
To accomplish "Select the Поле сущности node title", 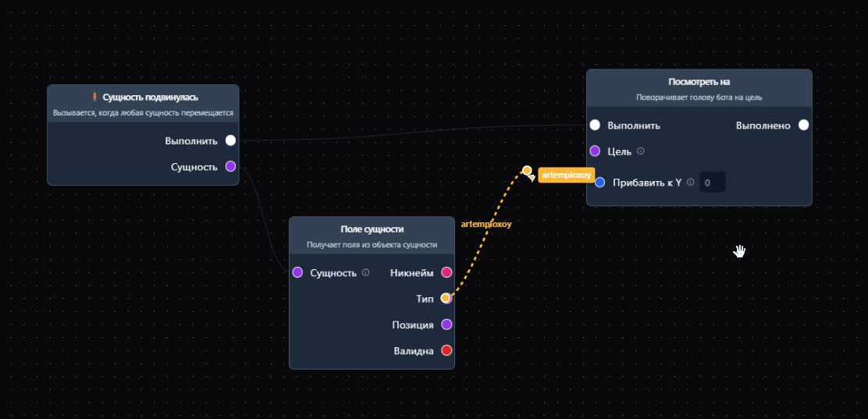I will (x=372, y=229).
